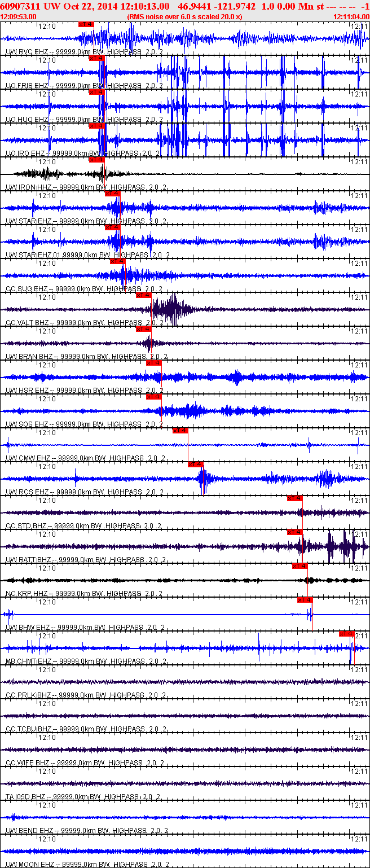Select the pick marker on CC STD BHZ trace
Viewport: 370px width, 868px height.
(x=295, y=498)
